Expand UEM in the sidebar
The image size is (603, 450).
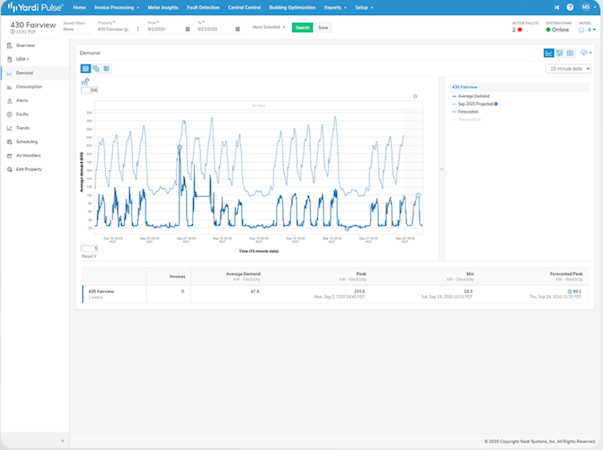coord(22,59)
